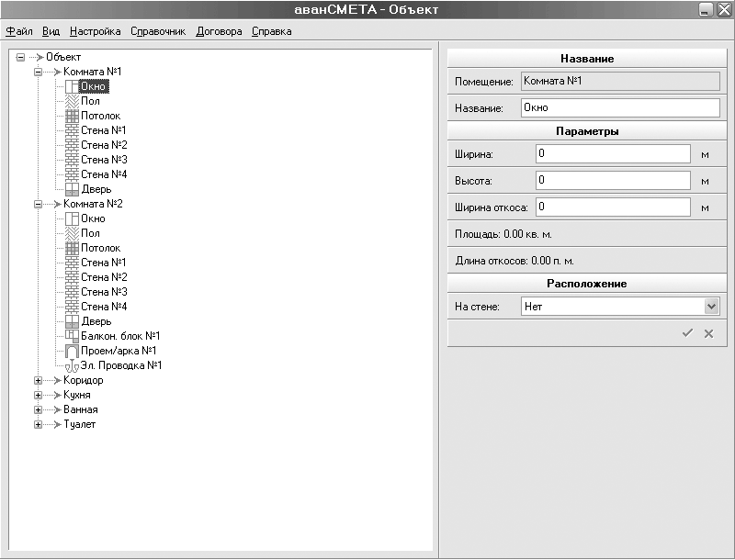The height and width of the screenshot is (560, 735).
Task: Confirm changes with the checkmark icon
Action: pos(686,333)
